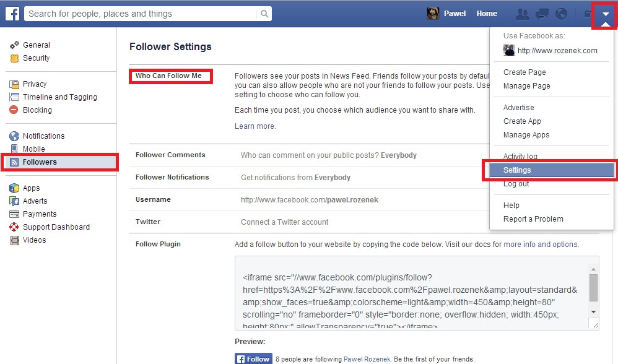The width and height of the screenshot is (618, 364).
Task: Use Facebook as rozenek.com page
Action: pos(557,50)
